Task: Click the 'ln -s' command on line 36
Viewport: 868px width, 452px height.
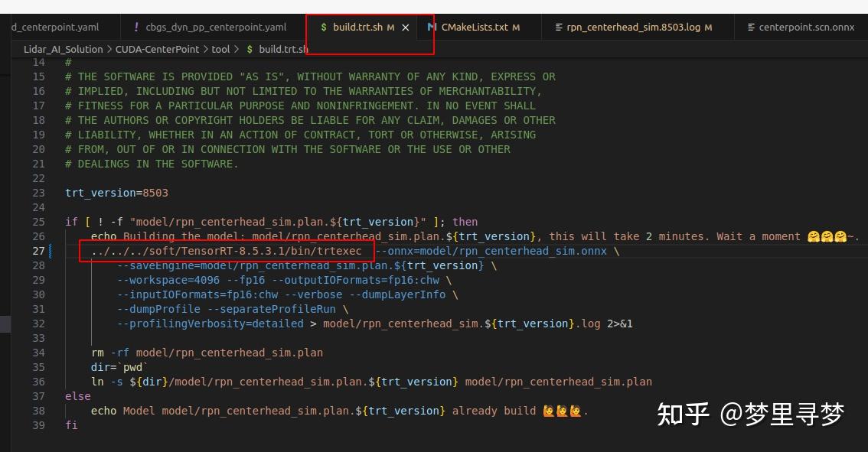Action: click(x=107, y=382)
